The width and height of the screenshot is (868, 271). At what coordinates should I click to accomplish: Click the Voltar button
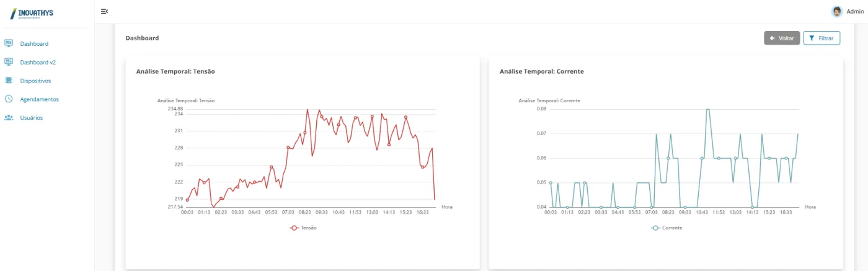pyautogui.click(x=782, y=38)
